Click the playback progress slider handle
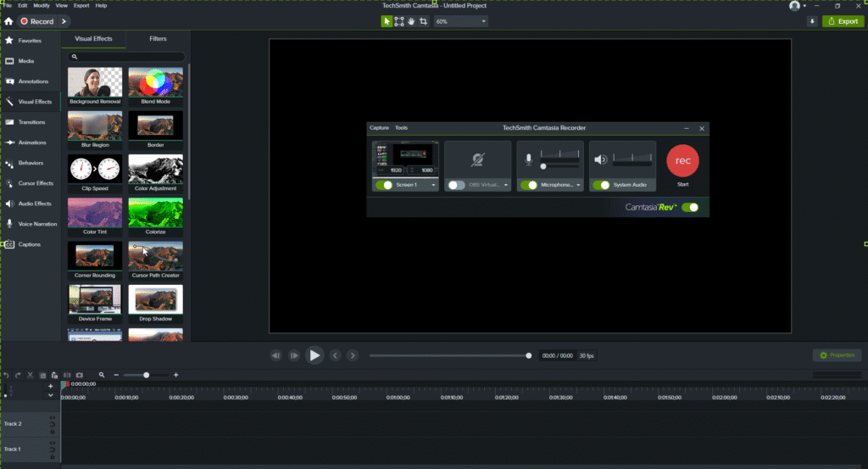 [x=528, y=355]
